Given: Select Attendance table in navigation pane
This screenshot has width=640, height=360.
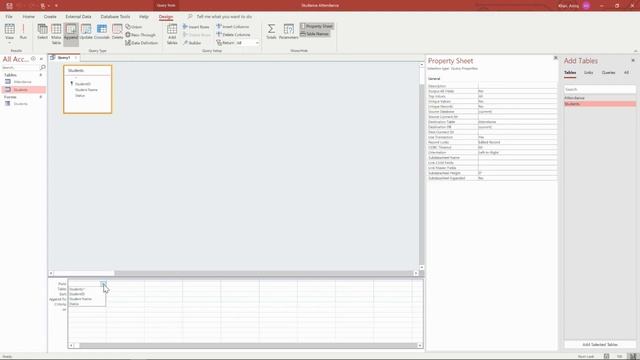Looking at the screenshot, I should click(x=23, y=82).
